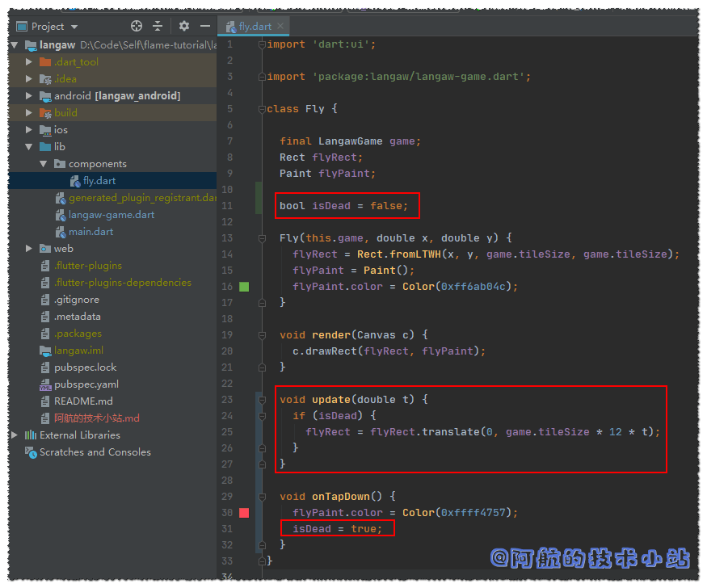The width and height of the screenshot is (707, 588).
Task: Click the main.dart file icon
Action: [61, 232]
